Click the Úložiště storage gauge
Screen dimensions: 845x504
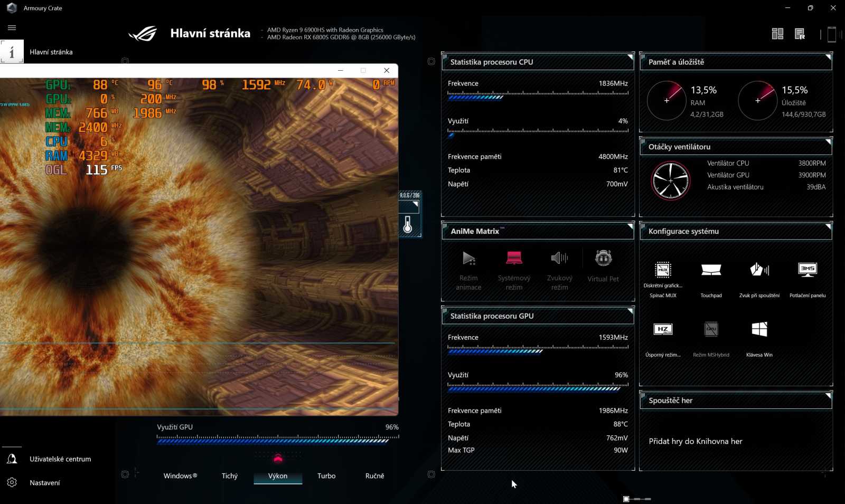click(758, 100)
